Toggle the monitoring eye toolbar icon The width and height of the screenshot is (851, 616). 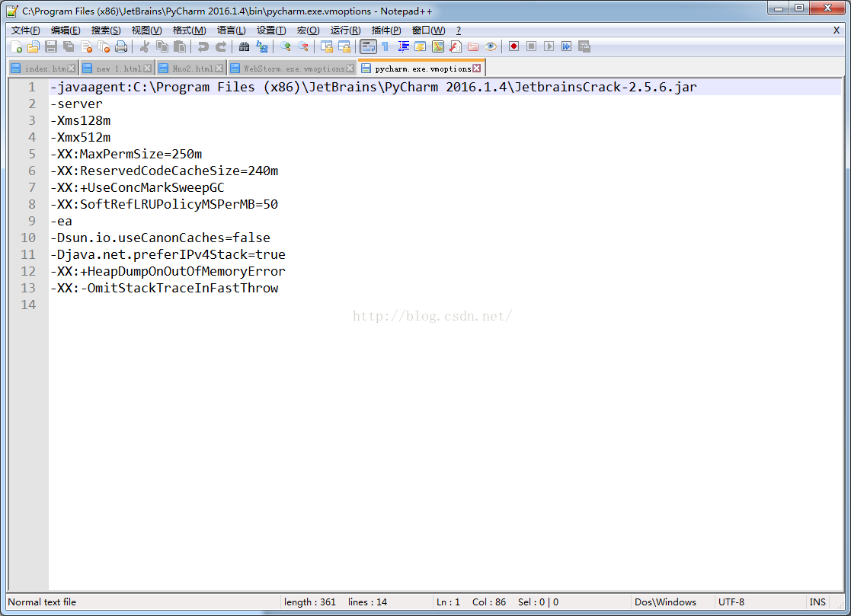point(491,47)
